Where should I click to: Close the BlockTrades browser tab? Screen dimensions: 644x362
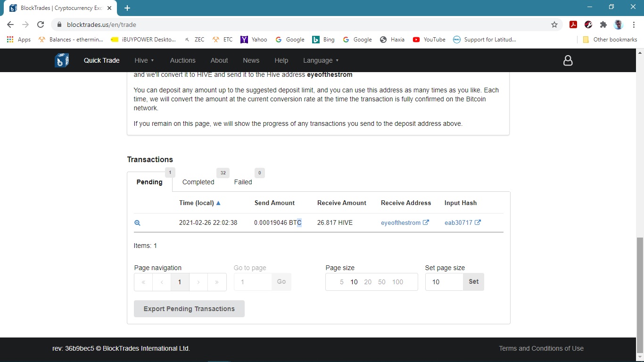[110, 8]
